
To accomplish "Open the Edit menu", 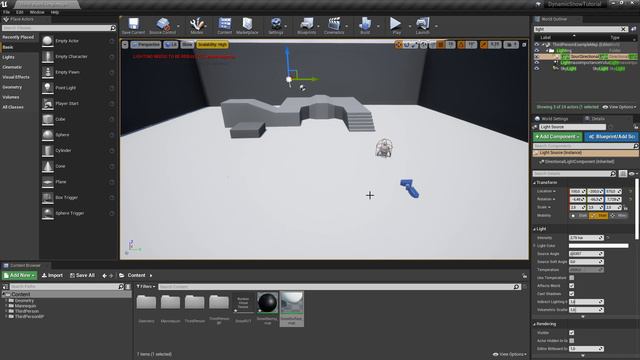I will 20,12.
